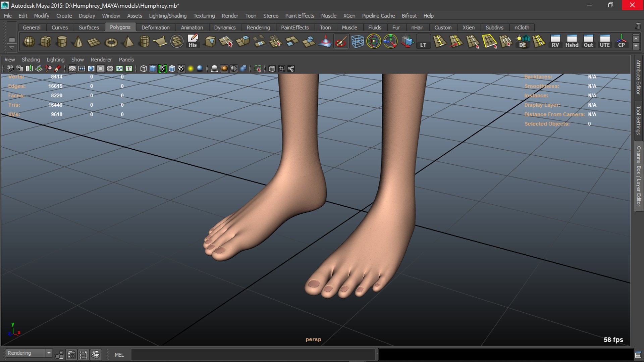Create a polygon cone from the shelf
Screen dimensions: 644x362
(78, 42)
